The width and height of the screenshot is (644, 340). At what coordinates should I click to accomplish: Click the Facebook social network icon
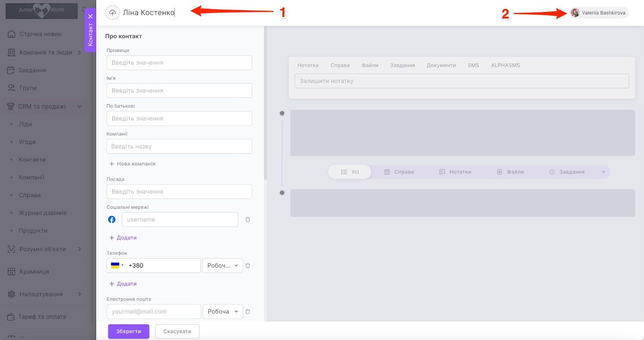(x=112, y=220)
